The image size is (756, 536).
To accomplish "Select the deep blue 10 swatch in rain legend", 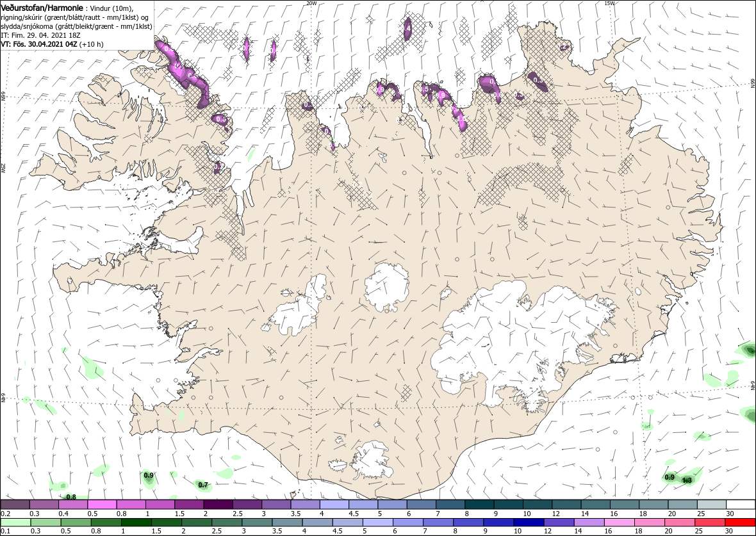I will [x=529, y=523].
